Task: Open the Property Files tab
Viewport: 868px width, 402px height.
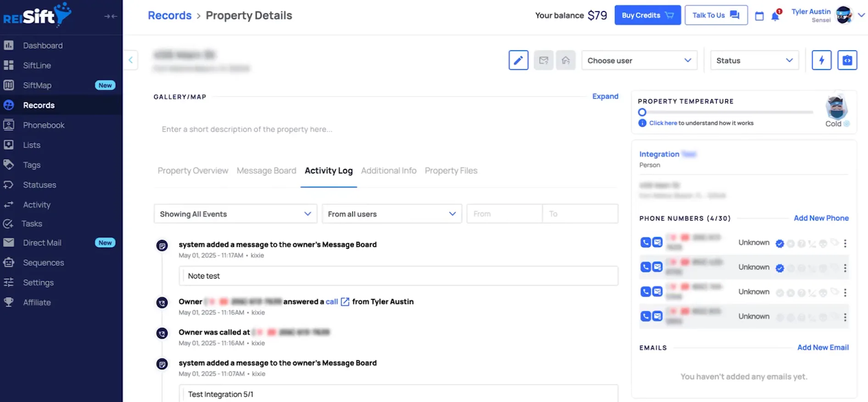Action: pyautogui.click(x=451, y=171)
